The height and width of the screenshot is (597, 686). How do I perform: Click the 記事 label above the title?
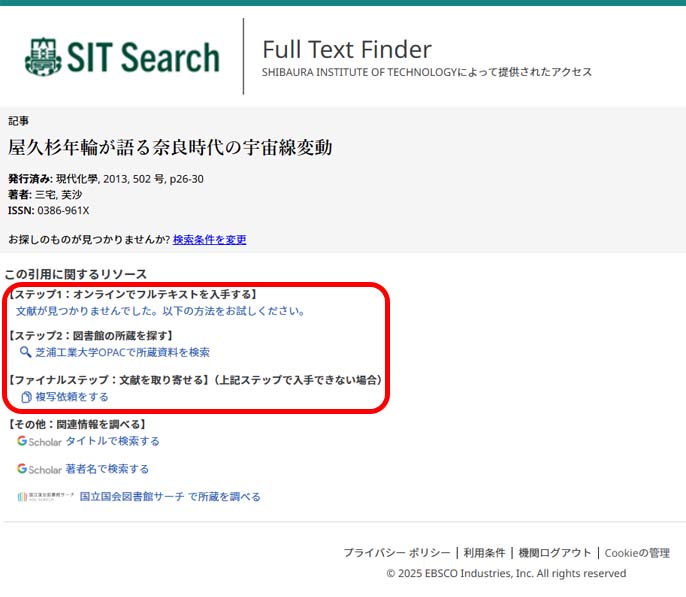click(18, 121)
